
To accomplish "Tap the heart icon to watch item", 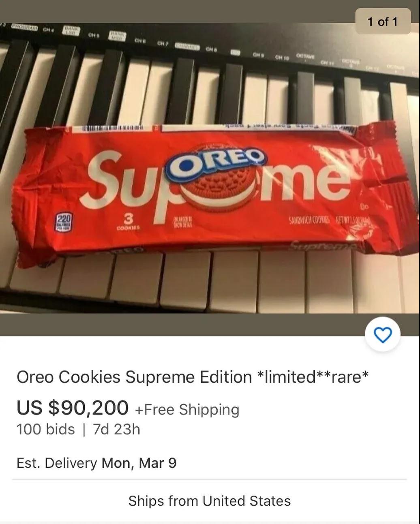I will (x=382, y=335).
